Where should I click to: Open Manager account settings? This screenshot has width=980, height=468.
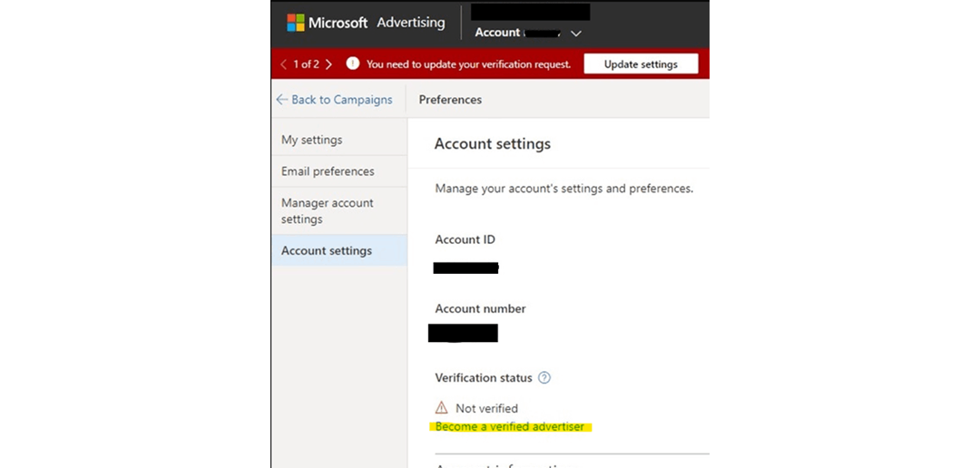tap(338, 211)
